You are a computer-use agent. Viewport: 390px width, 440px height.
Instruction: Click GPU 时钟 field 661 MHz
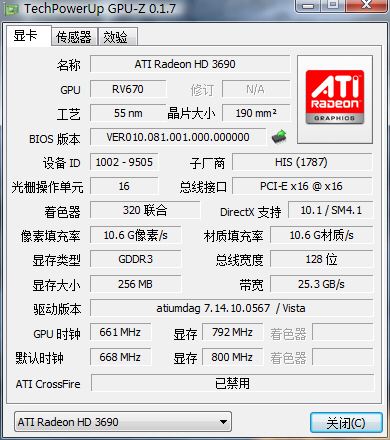120,332
